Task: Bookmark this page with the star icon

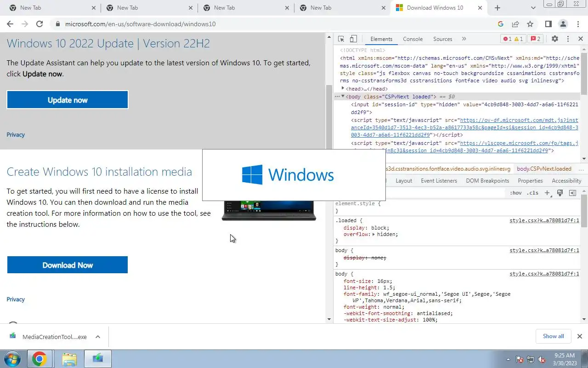Action: (x=530, y=24)
